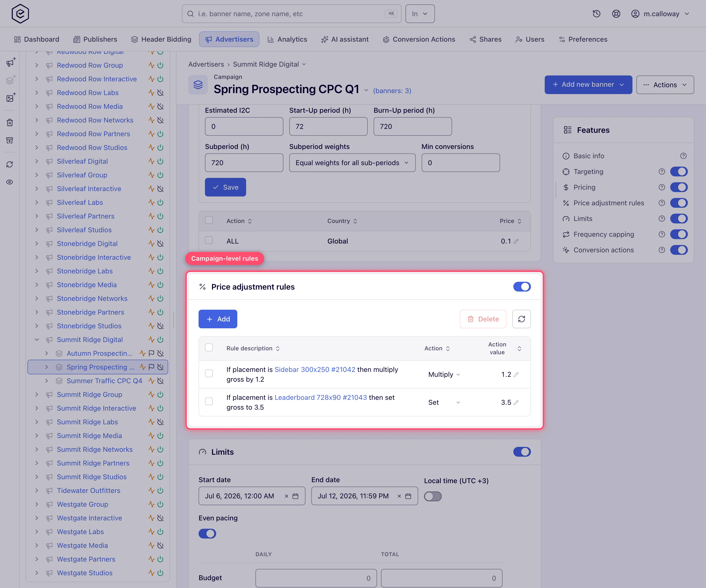Open the Set action dropdown
Image resolution: width=706 pixels, height=588 pixels.
[x=444, y=402]
